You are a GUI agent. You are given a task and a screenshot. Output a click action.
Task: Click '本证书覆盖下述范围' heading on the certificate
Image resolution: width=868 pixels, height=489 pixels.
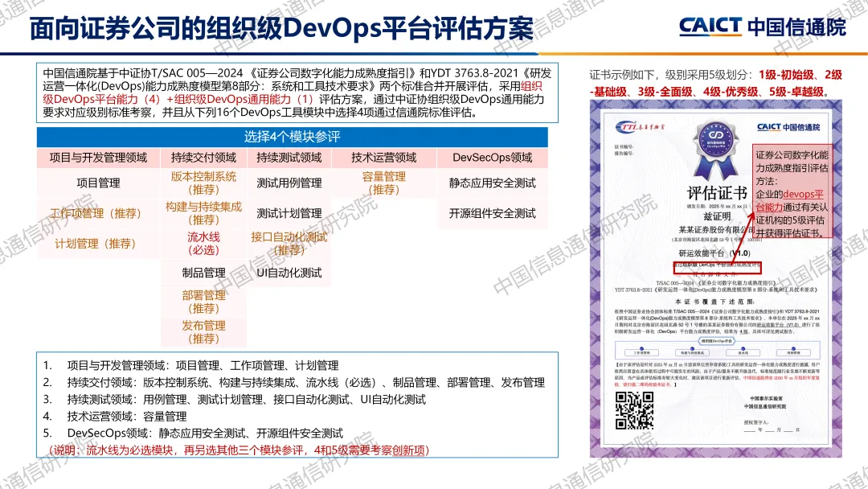pyautogui.click(x=714, y=302)
